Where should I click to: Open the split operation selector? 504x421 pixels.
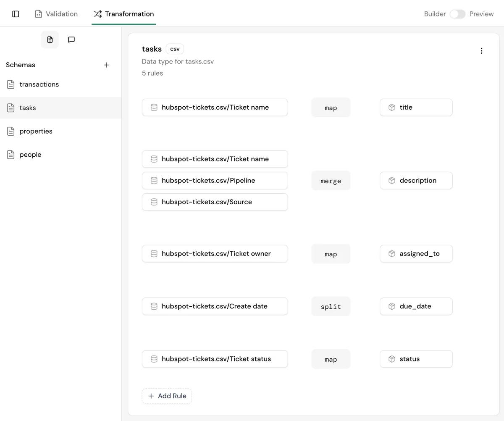(331, 306)
